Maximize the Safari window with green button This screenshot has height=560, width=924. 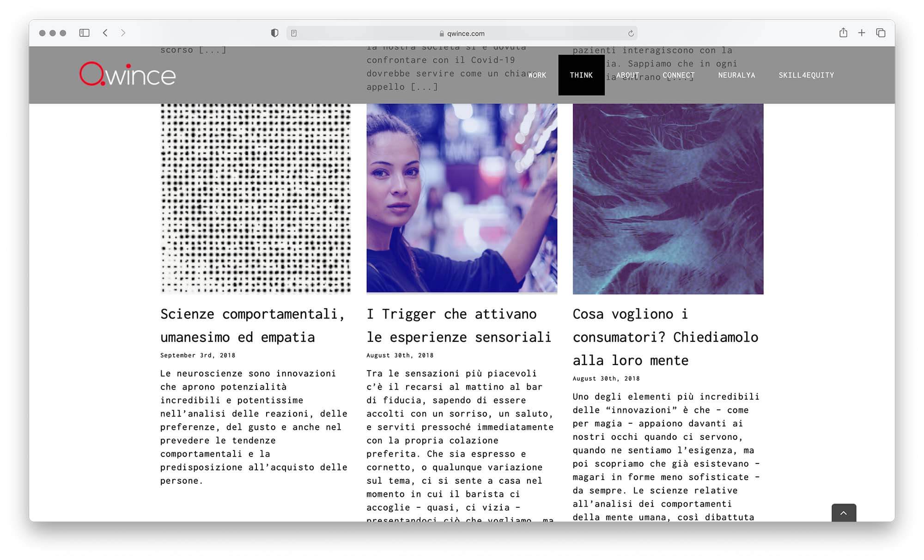pos(63,33)
